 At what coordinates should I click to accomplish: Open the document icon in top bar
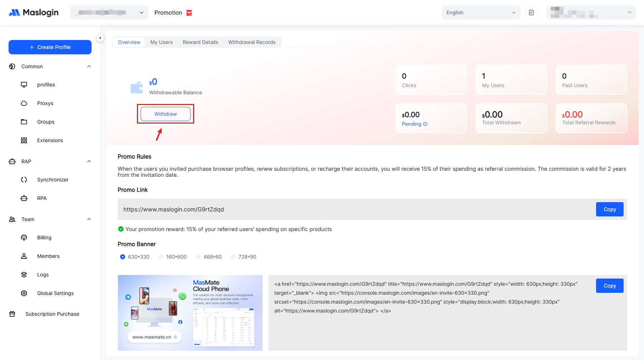tap(531, 12)
